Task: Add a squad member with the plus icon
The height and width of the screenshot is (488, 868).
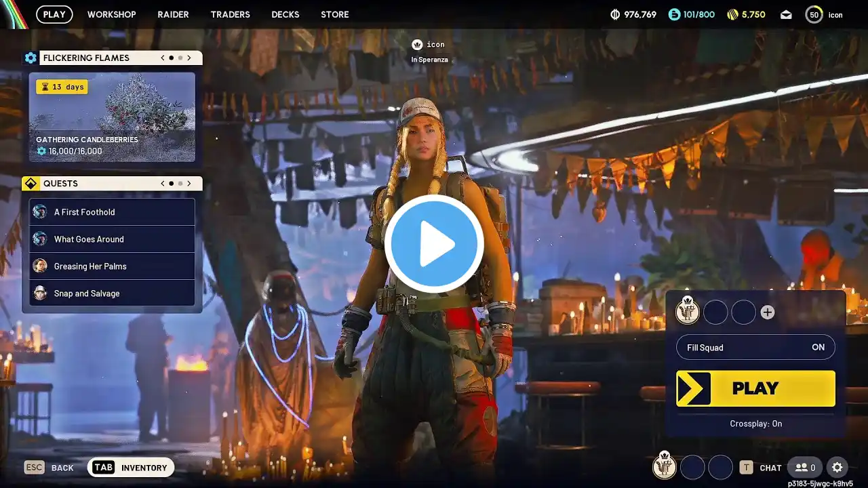Action: pos(767,312)
